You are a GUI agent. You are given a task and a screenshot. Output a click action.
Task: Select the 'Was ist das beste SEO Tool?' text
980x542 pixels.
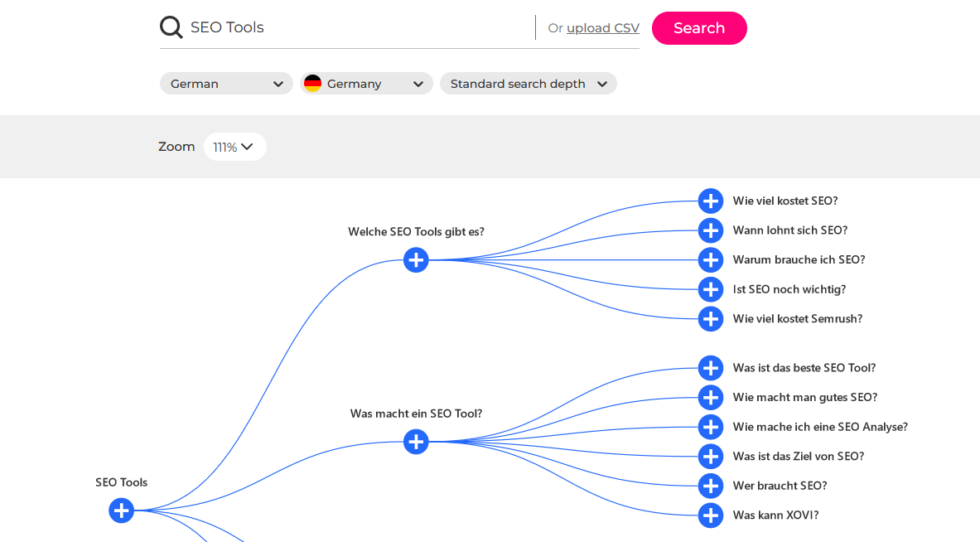[x=804, y=368]
